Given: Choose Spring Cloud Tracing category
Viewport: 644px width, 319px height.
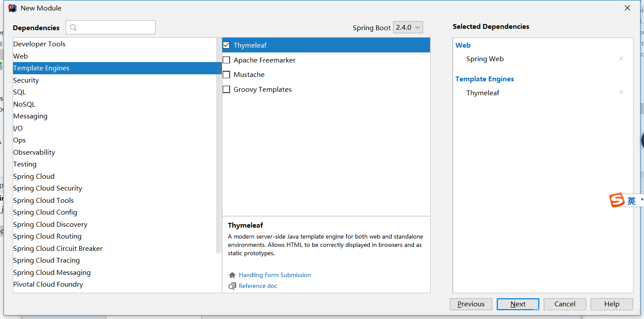Looking at the screenshot, I should click(114, 260).
